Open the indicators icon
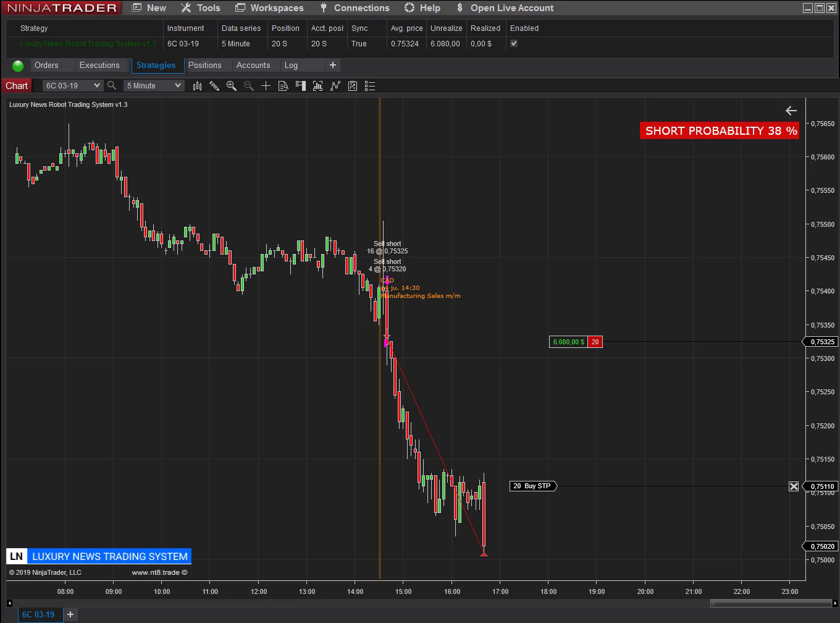The width and height of the screenshot is (840, 623). pos(335,86)
